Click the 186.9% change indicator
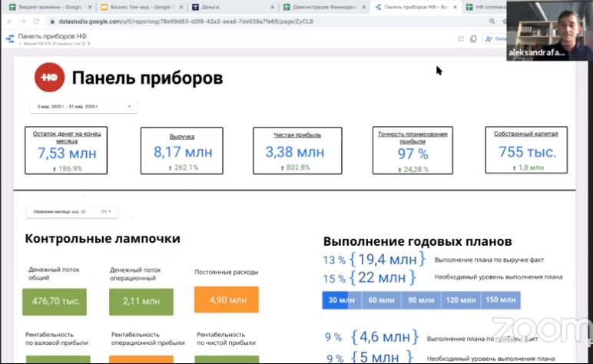593x364 pixels. tap(68, 169)
